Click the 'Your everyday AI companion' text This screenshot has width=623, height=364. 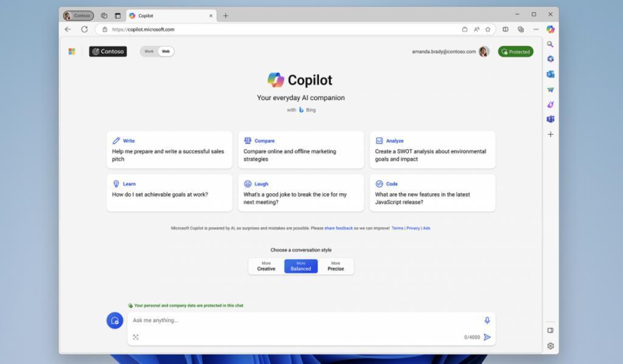(x=301, y=98)
